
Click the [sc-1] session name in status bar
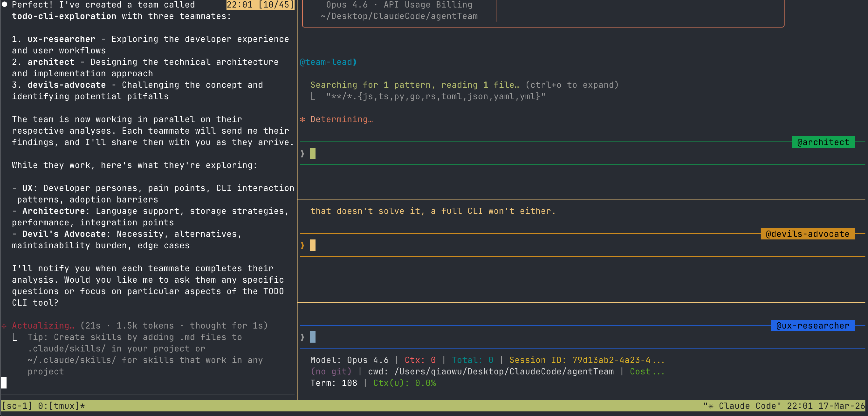17,406
